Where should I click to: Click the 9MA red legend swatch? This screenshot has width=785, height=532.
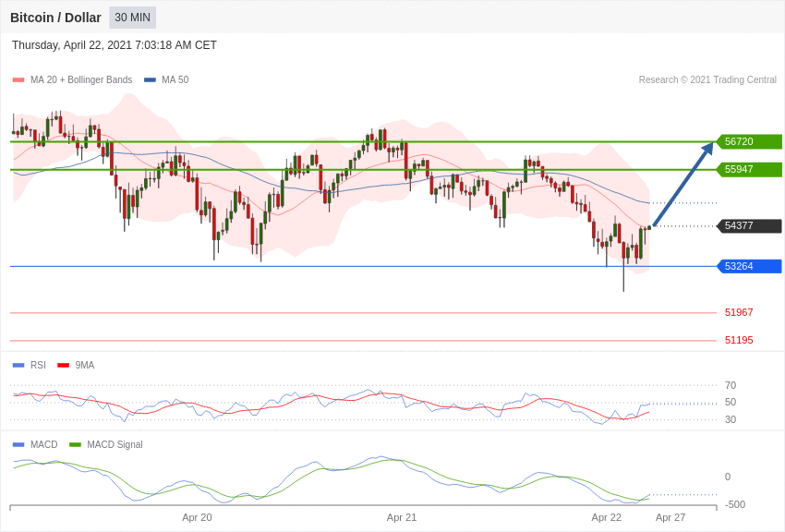pyautogui.click(x=64, y=366)
